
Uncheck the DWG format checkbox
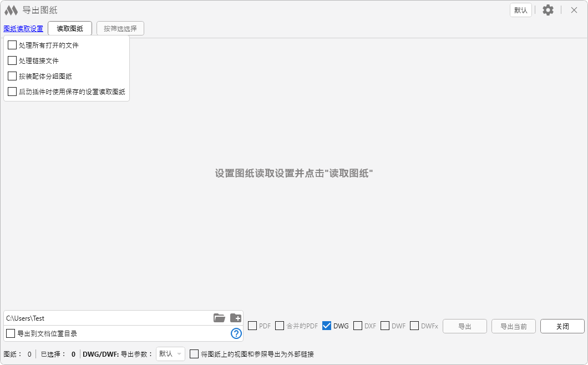coord(327,326)
